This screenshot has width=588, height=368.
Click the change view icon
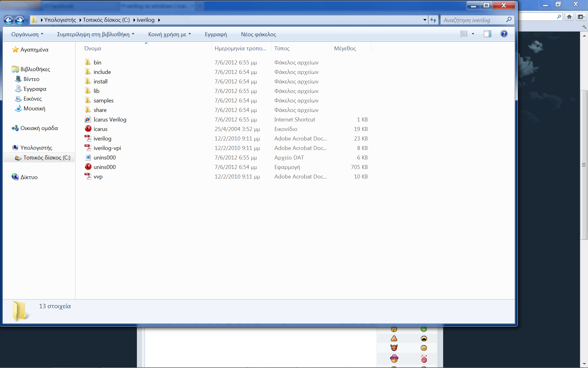point(464,34)
